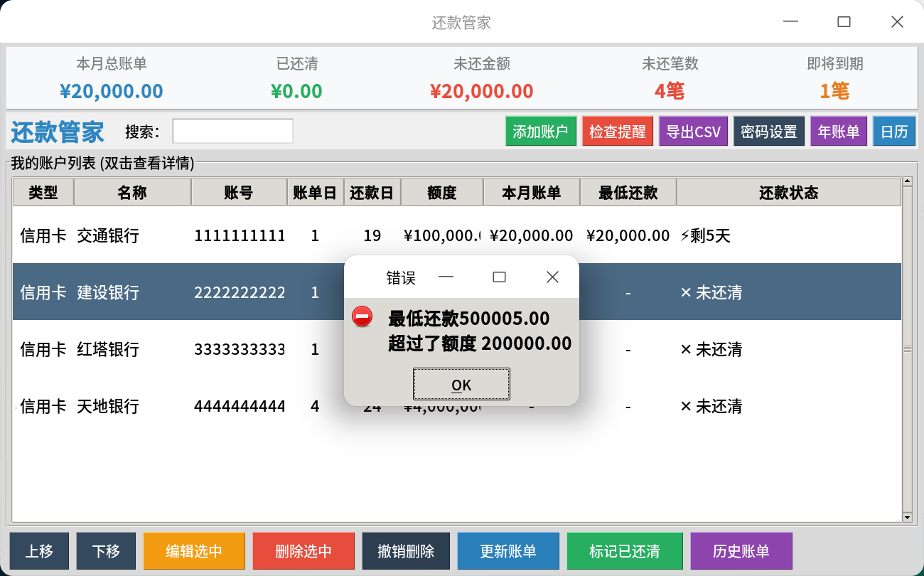Sort by the 还款日 column header
Image resolution: width=924 pixels, height=576 pixels.
tap(372, 192)
